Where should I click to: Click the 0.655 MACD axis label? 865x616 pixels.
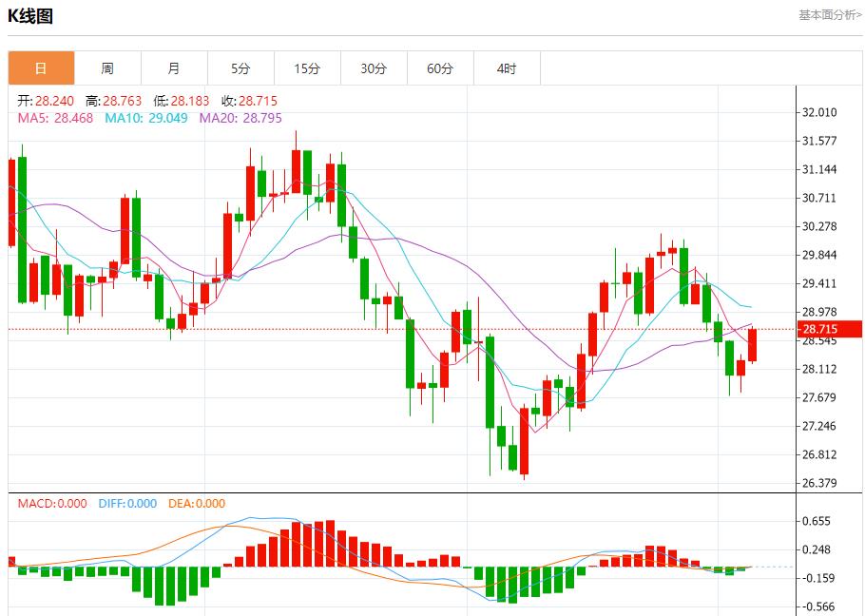tap(817, 521)
